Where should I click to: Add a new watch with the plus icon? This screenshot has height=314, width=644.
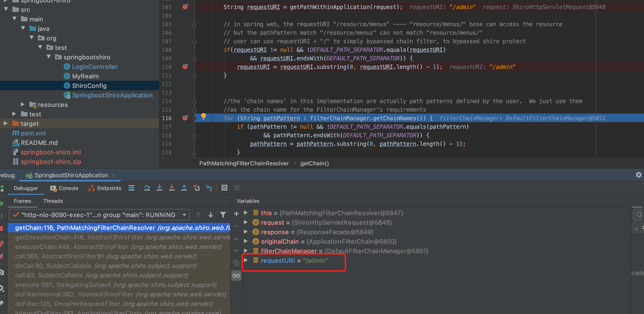236,214
